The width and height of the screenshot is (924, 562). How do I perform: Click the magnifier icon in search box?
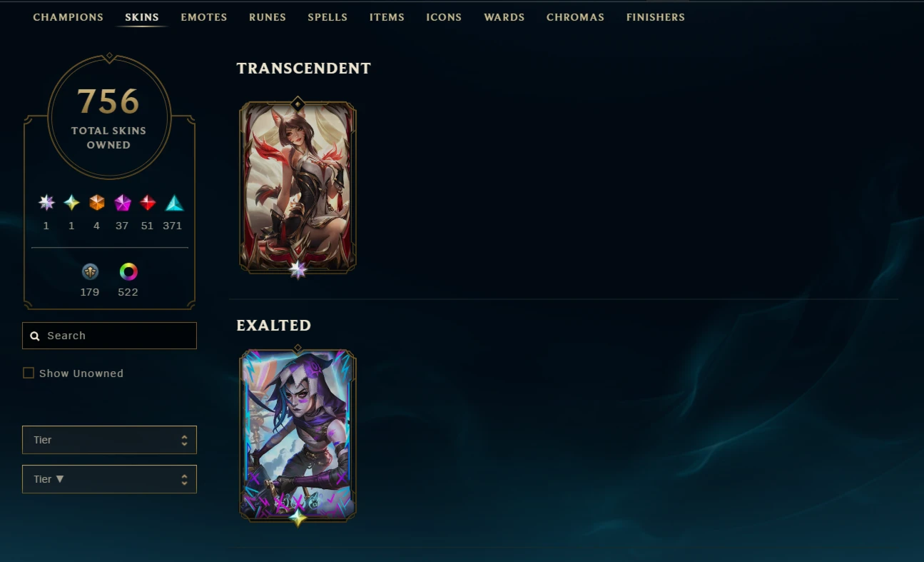pos(35,336)
